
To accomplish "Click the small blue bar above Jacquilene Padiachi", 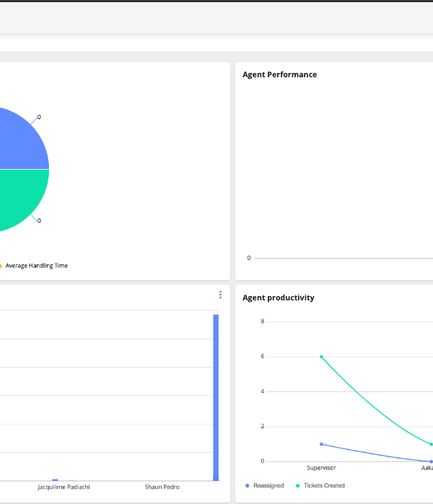I will point(55,480).
